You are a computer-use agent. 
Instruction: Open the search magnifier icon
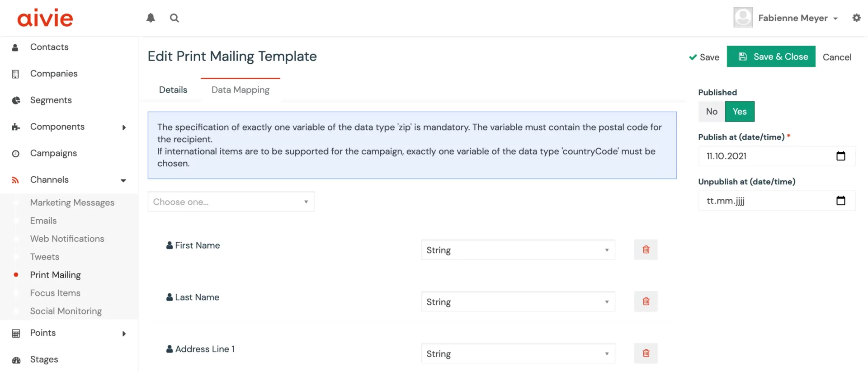point(175,18)
